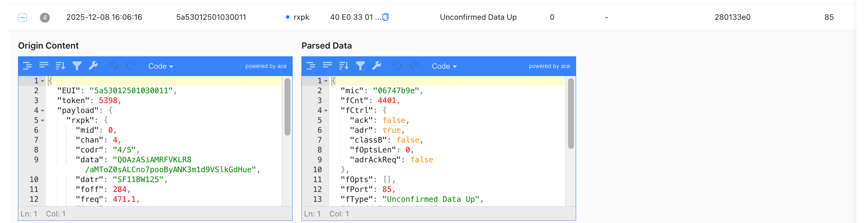Open filter tool in Parsed Data editor
Viewport: 868px width, 223px height.
pos(360,66)
